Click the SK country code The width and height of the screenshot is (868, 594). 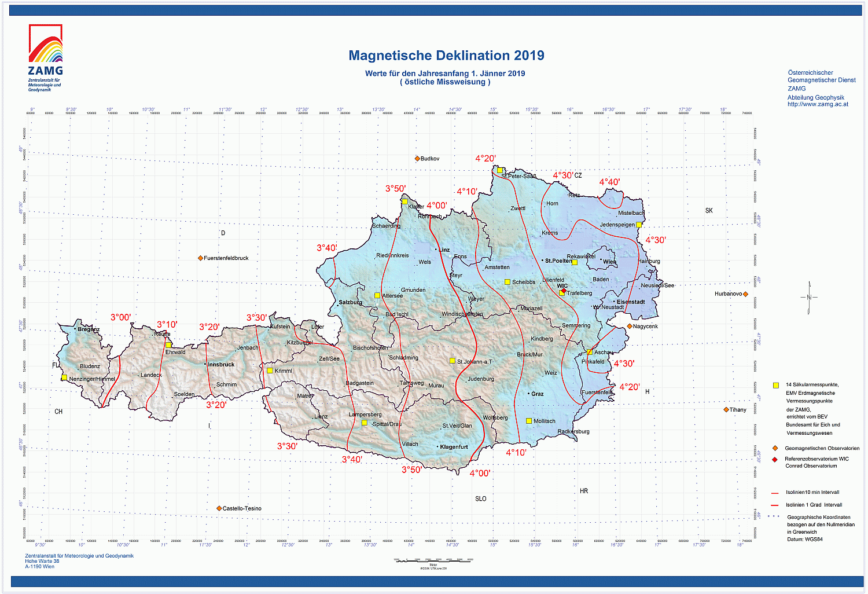[x=709, y=211]
